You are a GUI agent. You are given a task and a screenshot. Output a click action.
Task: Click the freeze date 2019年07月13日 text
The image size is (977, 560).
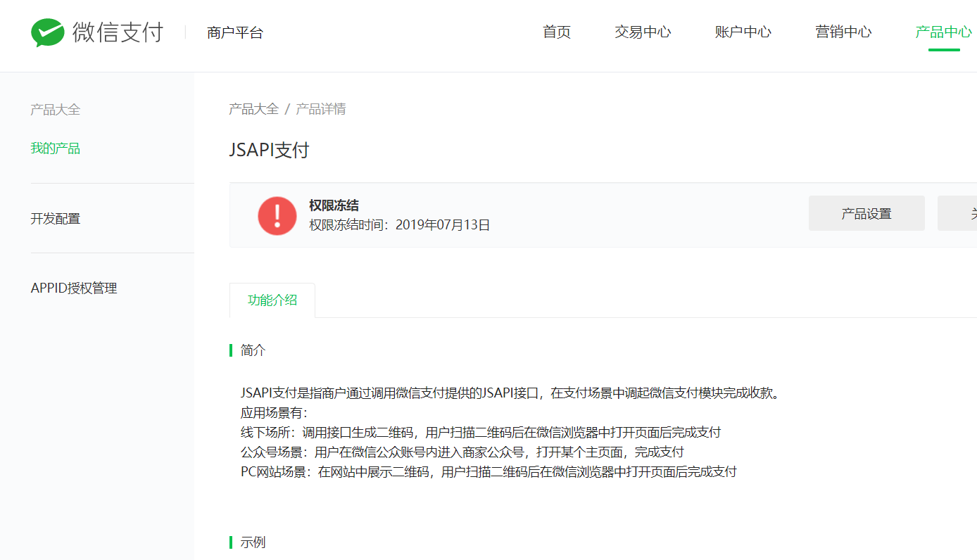[443, 225]
